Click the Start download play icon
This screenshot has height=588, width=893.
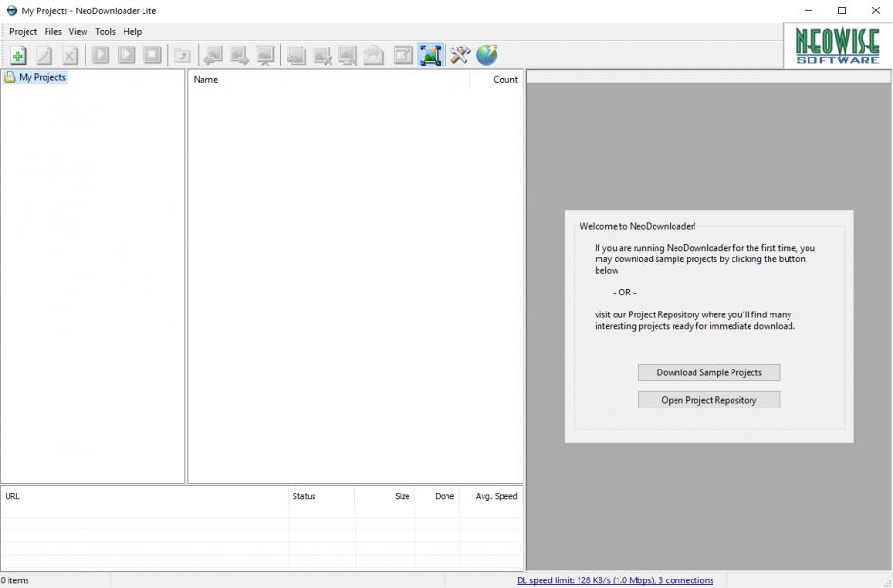(101, 55)
